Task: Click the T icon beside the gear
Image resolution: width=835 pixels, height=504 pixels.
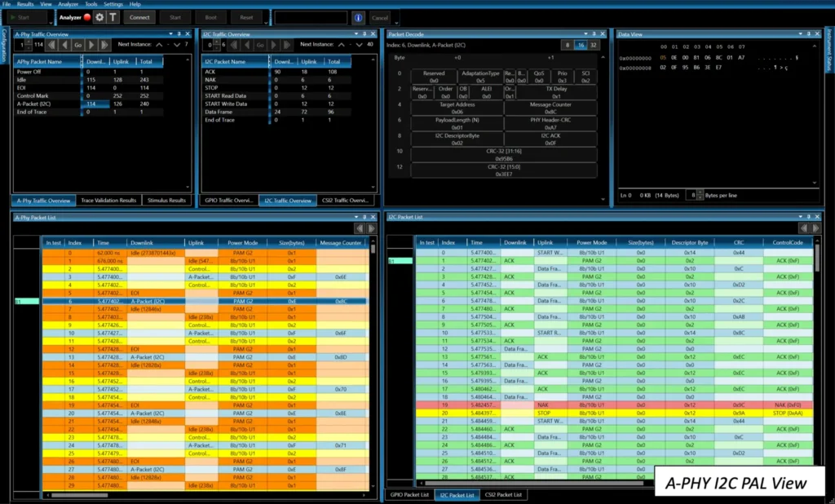Action: (113, 17)
